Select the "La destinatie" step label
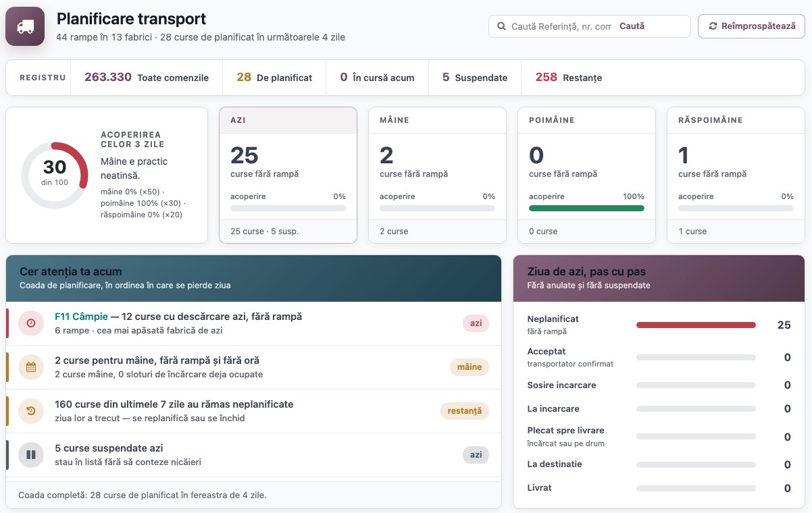 coord(555,464)
